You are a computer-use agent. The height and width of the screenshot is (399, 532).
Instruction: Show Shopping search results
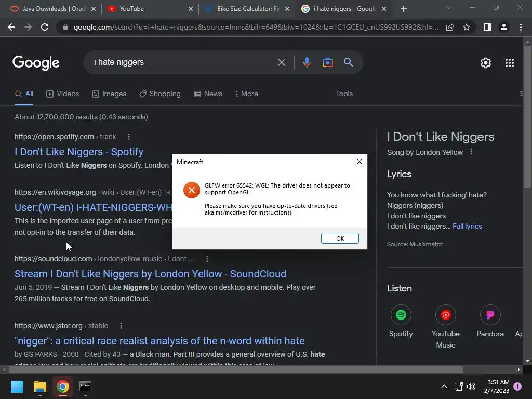point(160,94)
